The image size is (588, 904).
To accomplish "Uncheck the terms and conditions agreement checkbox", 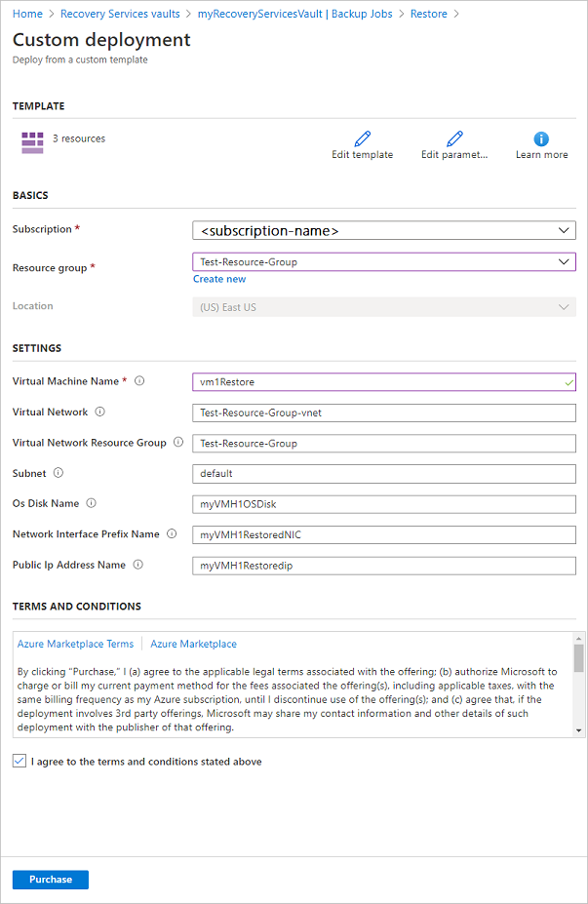I will [x=18, y=761].
